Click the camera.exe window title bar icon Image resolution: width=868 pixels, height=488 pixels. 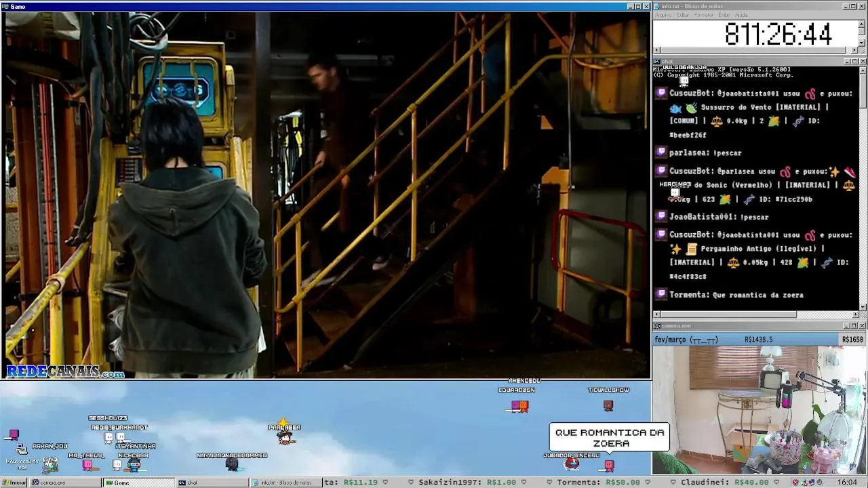[x=657, y=326]
